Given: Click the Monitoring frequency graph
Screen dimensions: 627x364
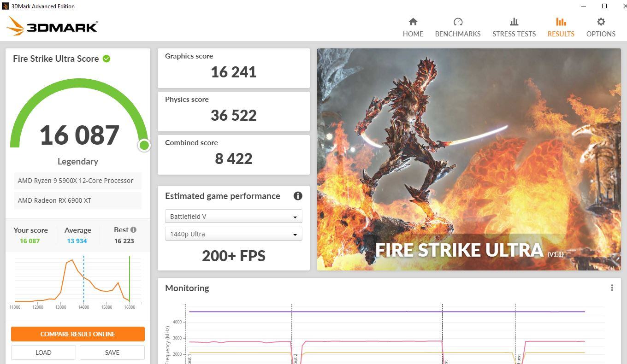Looking at the screenshot, I should [385, 334].
